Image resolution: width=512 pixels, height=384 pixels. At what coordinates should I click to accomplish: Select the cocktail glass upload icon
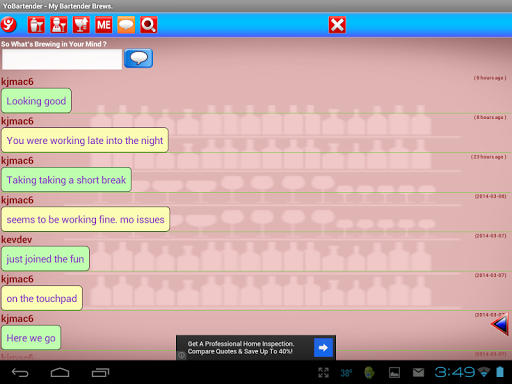point(81,25)
